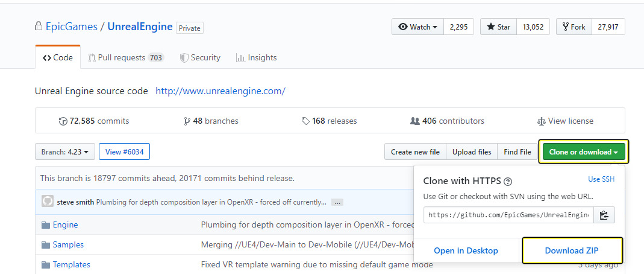
Task: Click the Engine folder icon
Action: pyautogui.click(x=46, y=225)
